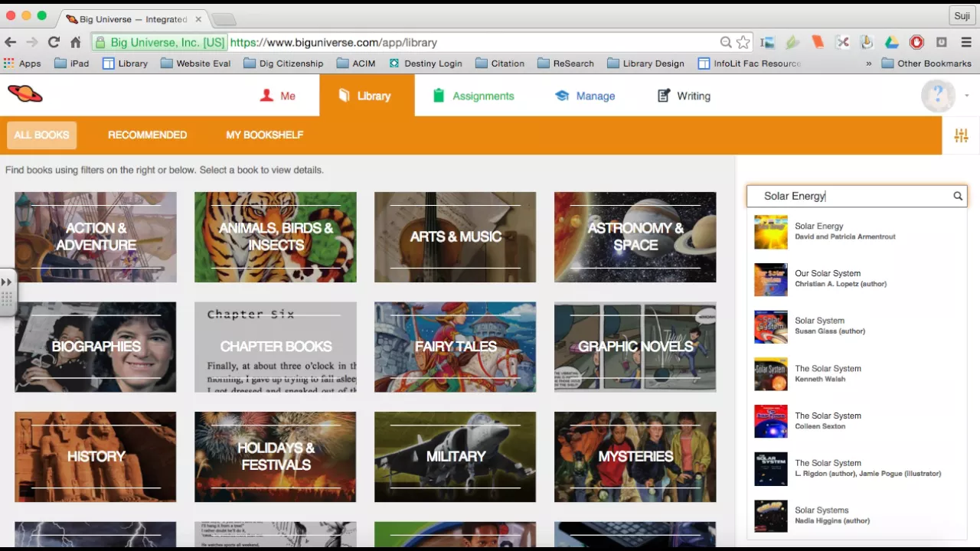The image size is (980, 551).
Task: Open the ReSearch bookmark folder
Action: click(x=566, y=64)
